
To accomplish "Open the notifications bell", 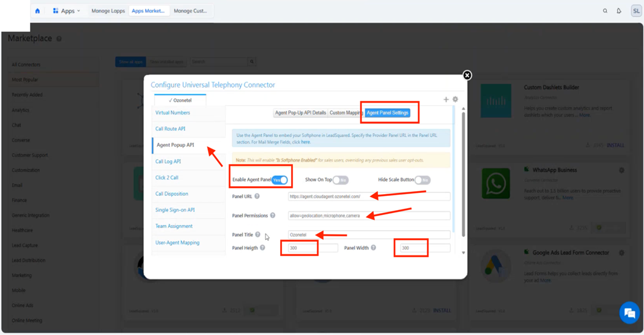I will click(619, 11).
